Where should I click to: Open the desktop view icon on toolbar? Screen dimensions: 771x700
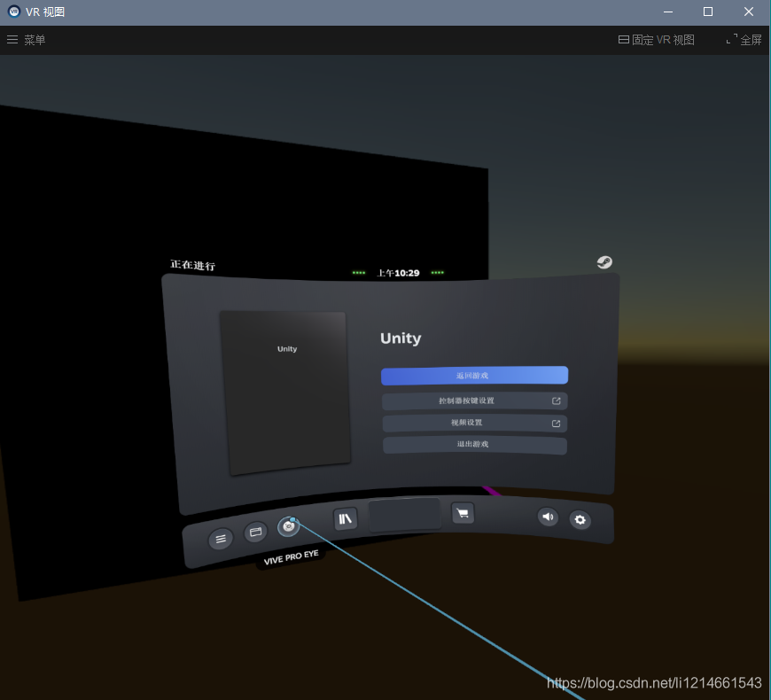click(x=255, y=531)
